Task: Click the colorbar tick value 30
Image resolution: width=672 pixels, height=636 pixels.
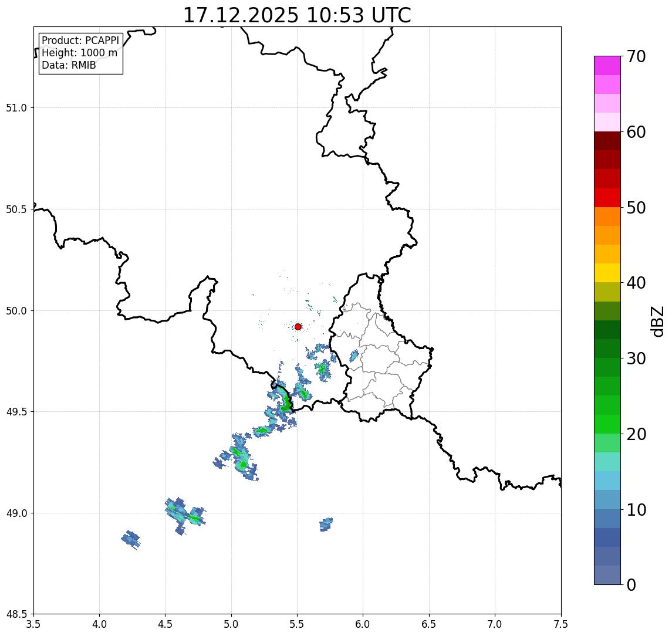Action: pos(636,358)
